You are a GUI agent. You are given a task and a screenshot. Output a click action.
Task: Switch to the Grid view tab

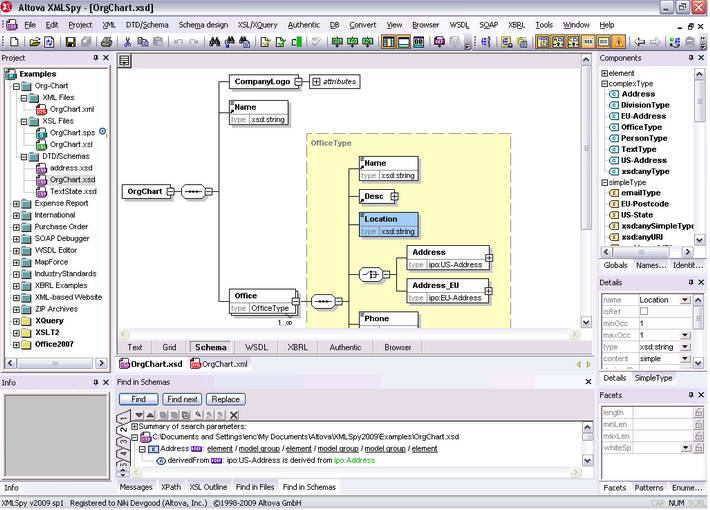[169, 347]
